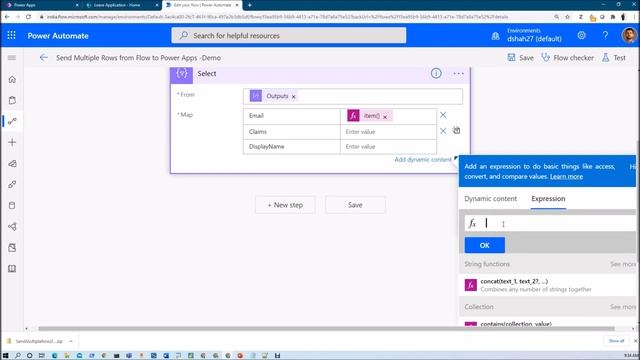Run the Flow checker
The height and width of the screenshot is (360, 640).
click(568, 58)
